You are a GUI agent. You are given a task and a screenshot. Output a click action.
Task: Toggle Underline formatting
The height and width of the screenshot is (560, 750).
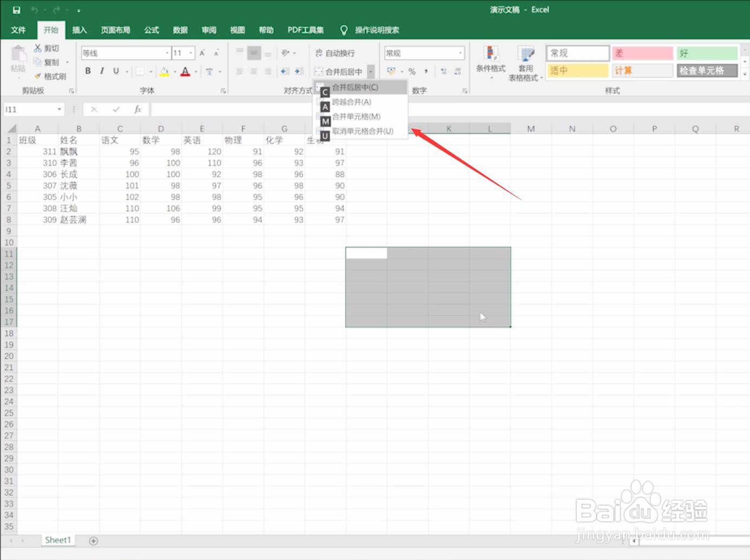(115, 71)
